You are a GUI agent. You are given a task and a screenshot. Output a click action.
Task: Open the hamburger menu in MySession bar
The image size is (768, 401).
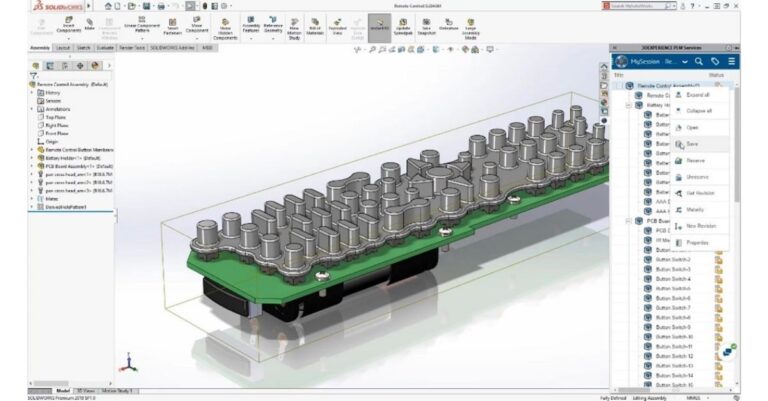[731, 61]
